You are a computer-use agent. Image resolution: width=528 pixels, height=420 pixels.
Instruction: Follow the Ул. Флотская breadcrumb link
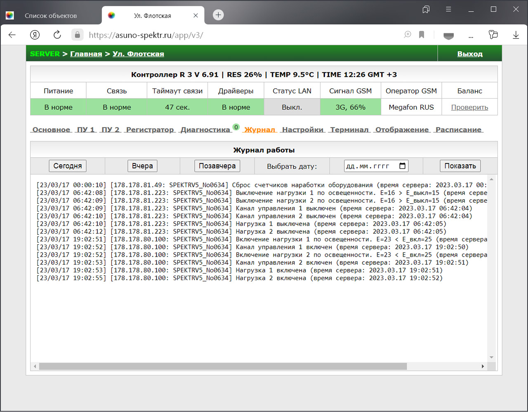point(138,54)
